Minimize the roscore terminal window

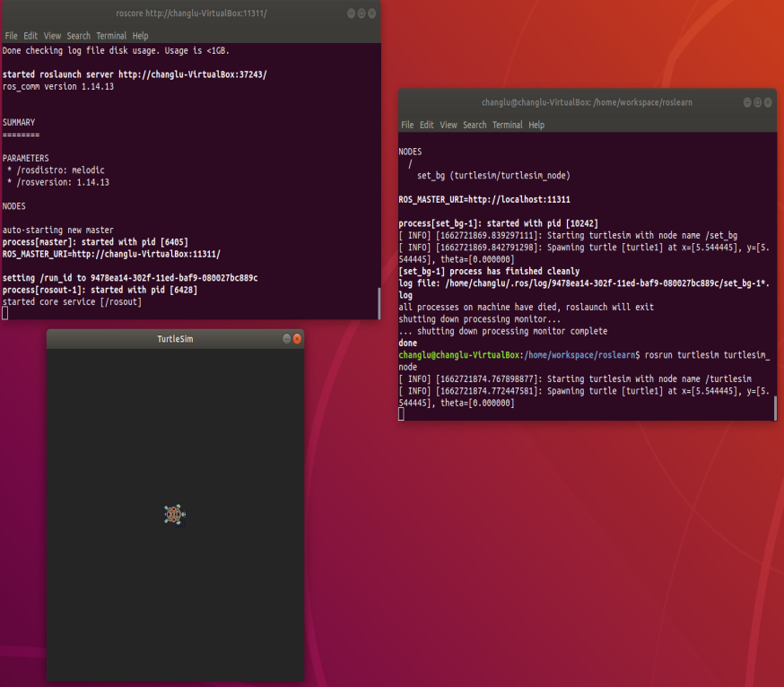coord(351,13)
